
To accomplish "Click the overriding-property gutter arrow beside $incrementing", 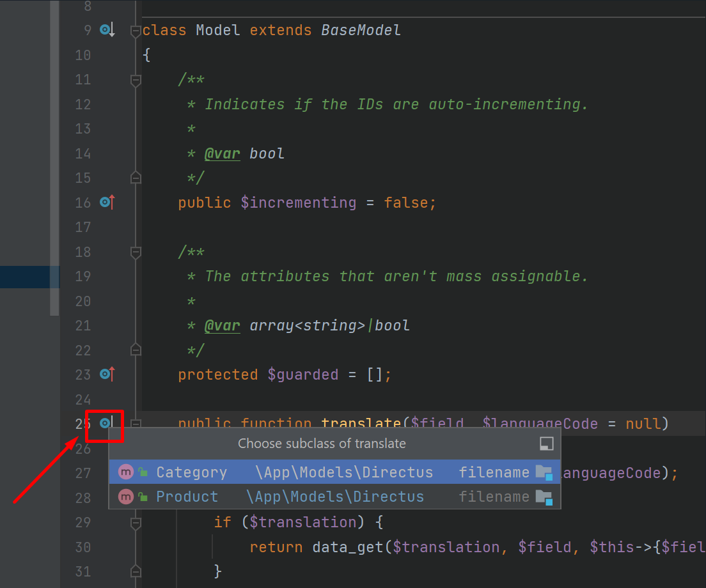I will 106,202.
